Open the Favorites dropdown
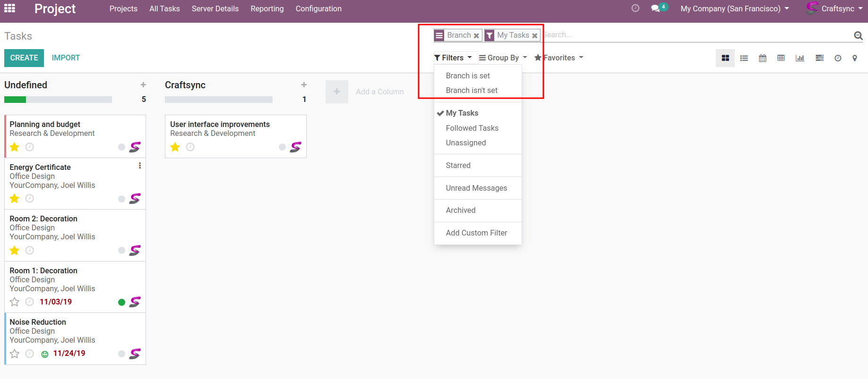This screenshot has height=379, width=868. click(x=559, y=58)
